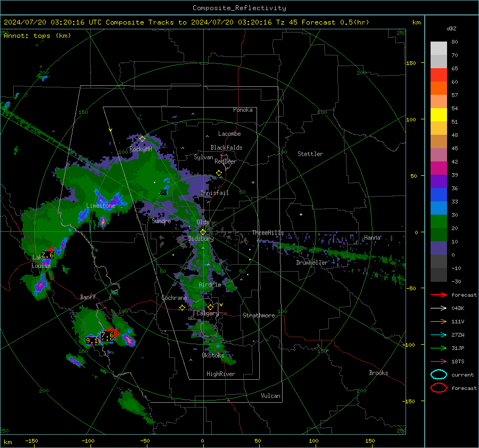The height and width of the screenshot is (448, 479).
Task: Click the yellow diamond marker below Cochrane
Action: tap(183, 308)
